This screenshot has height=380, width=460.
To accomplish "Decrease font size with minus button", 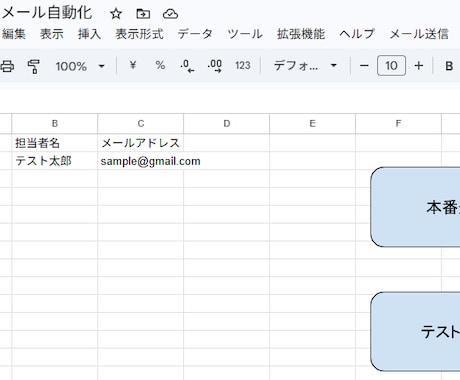I will (x=364, y=66).
